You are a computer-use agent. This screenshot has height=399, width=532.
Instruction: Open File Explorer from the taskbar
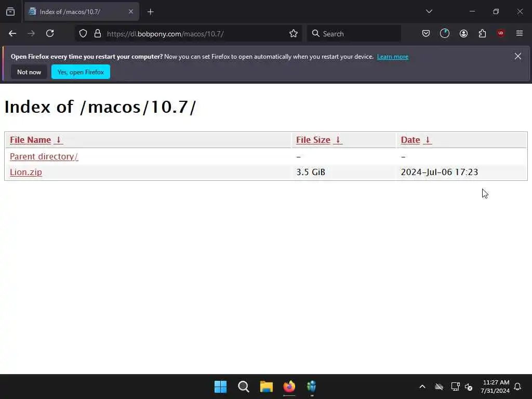click(267, 387)
